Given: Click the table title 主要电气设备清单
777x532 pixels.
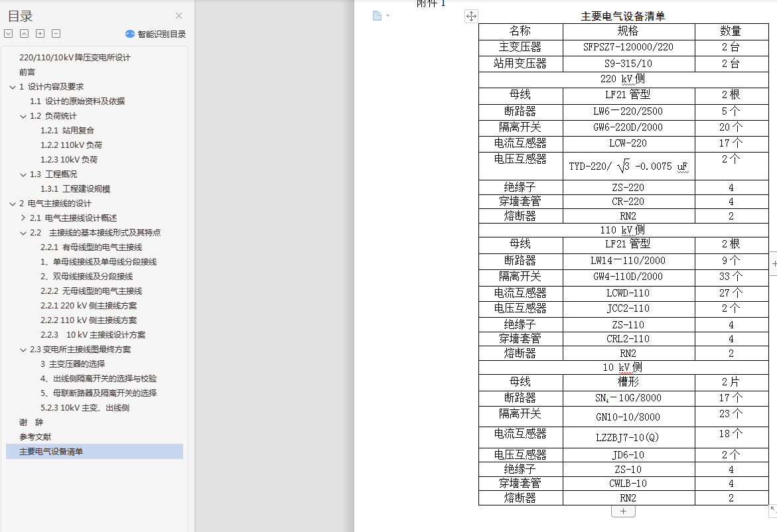Looking at the screenshot, I should click(x=623, y=17).
